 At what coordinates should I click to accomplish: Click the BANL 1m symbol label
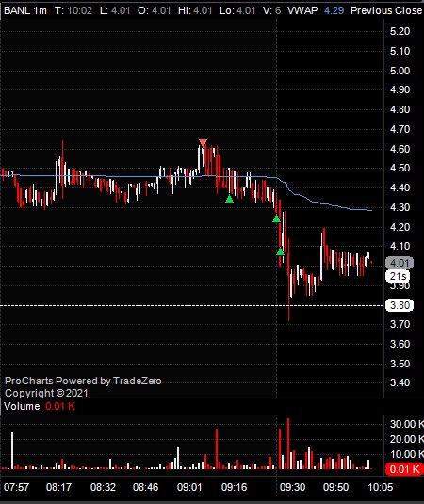click(x=25, y=10)
